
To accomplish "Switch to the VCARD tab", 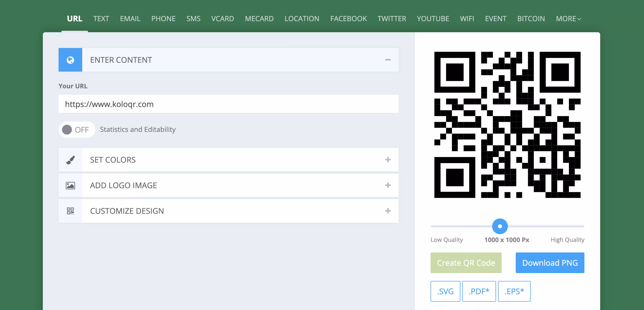I will pos(223,19).
